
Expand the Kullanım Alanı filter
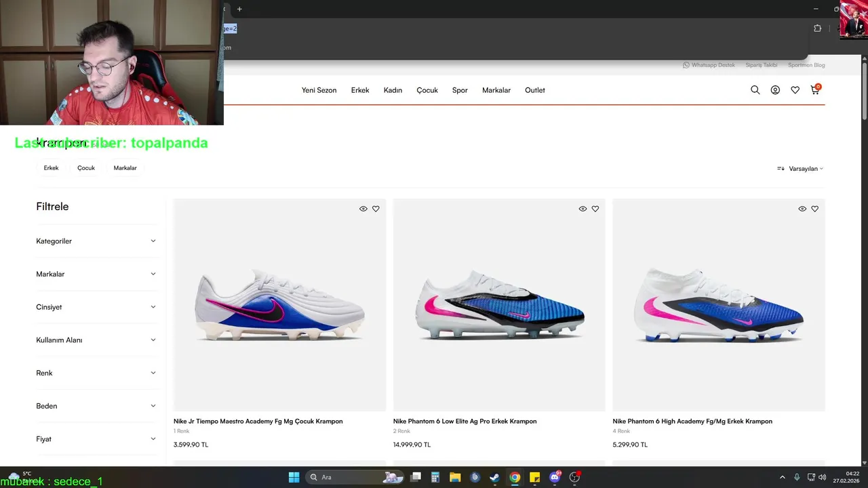pos(96,340)
